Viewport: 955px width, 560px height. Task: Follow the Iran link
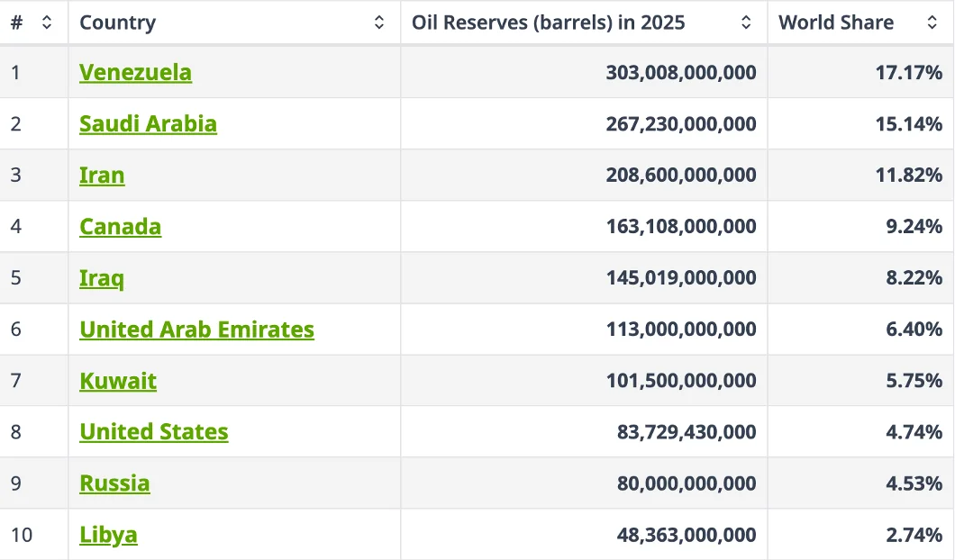tap(102, 175)
